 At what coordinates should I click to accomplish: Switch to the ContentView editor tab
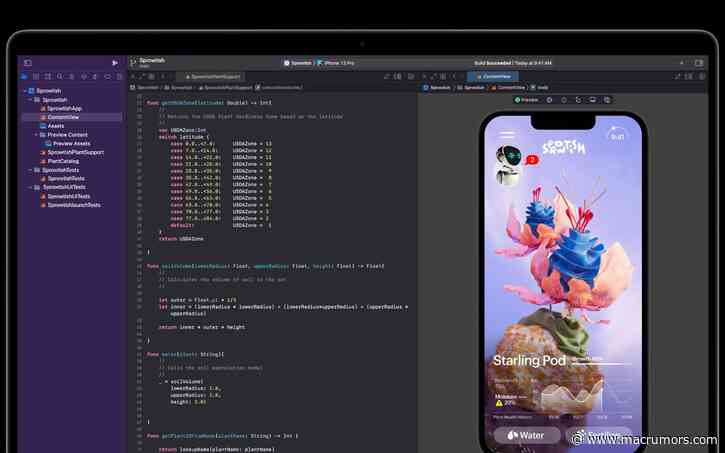(x=493, y=76)
